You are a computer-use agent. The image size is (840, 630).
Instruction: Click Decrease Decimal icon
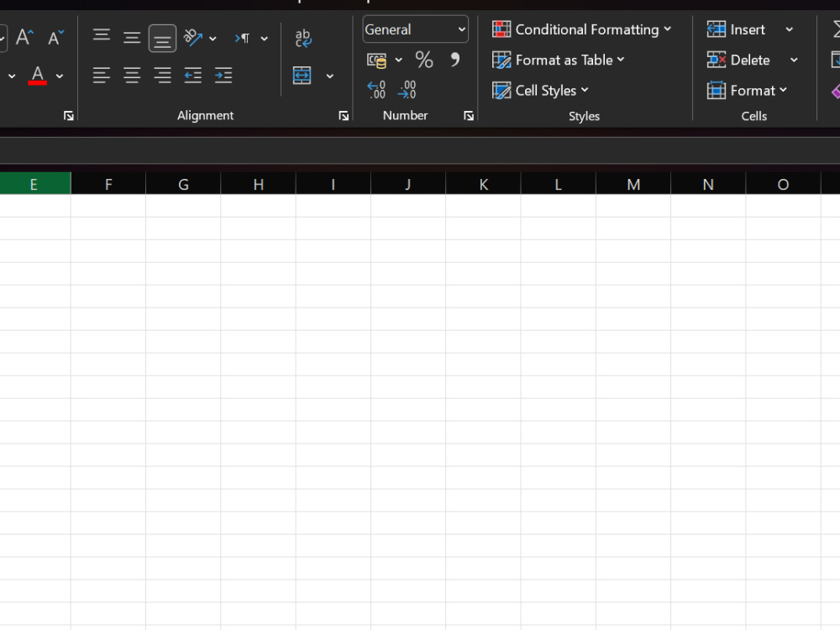pyautogui.click(x=407, y=90)
